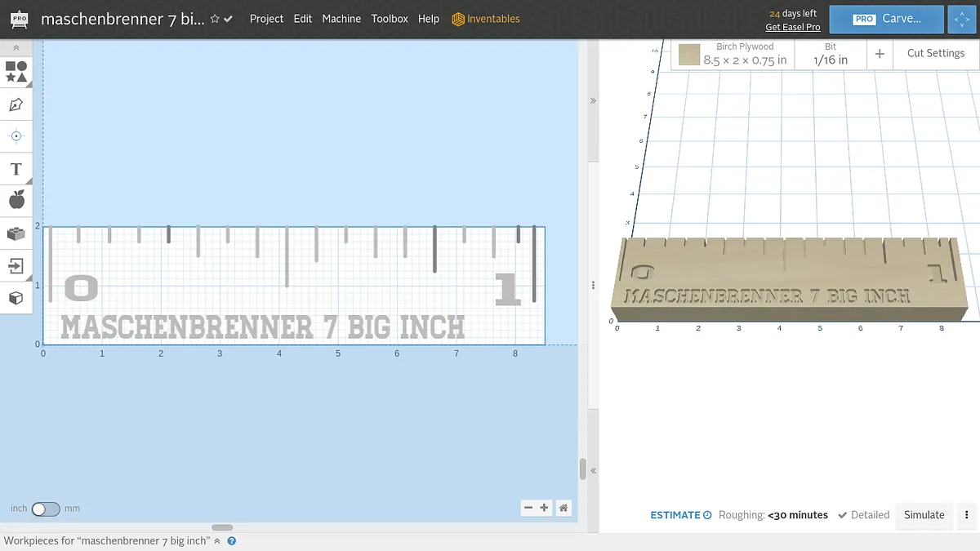
Task: Open the 3D cube tool
Action: (16, 298)
